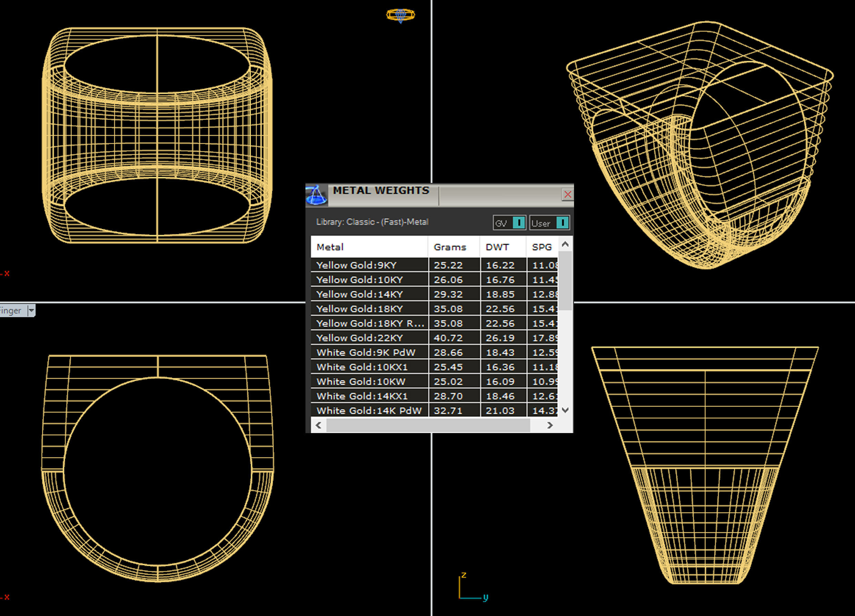Viewport: 855px width, 616px height.
Task: Select the Yellow Gold:14KY row
Action: [x=434, y=294]
